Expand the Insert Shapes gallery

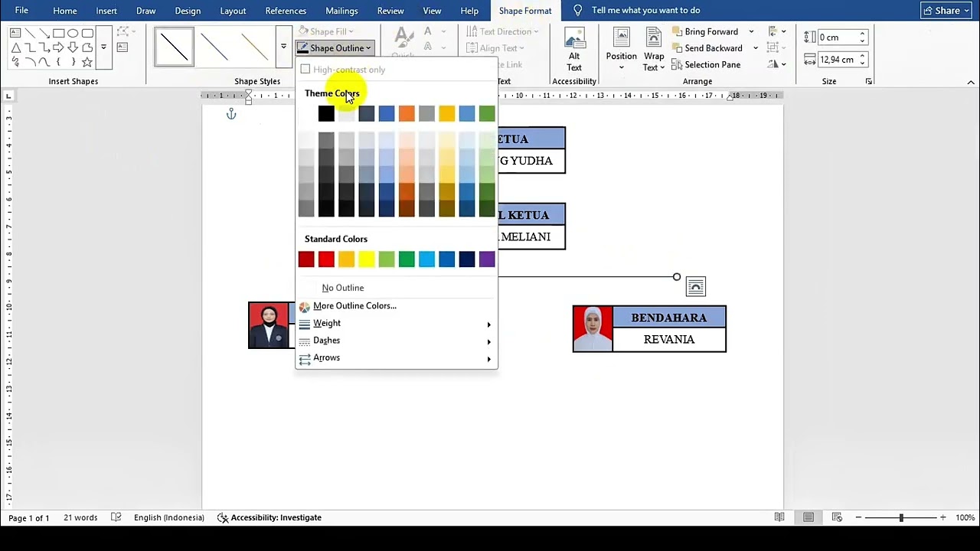103,47
